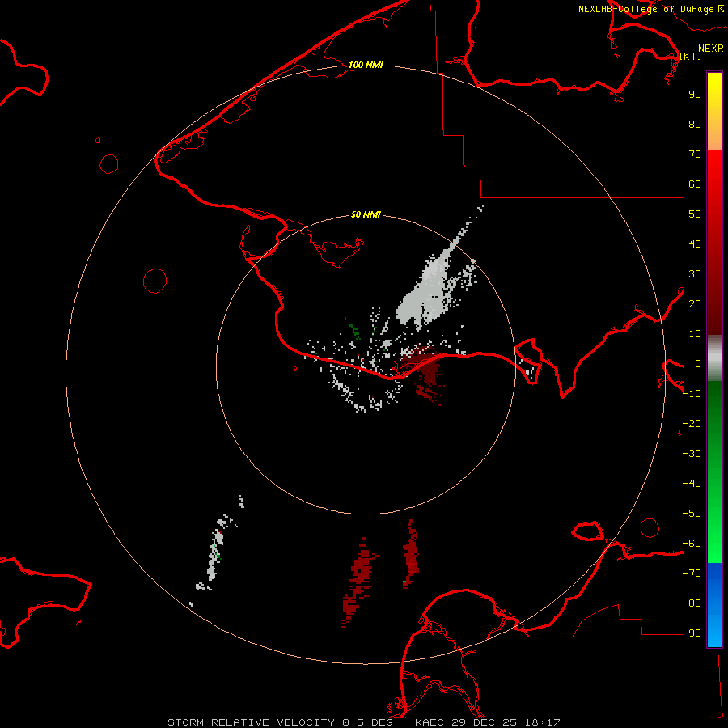Click the positive 50 scale label

pyautogui.click(x=695, y=214)
